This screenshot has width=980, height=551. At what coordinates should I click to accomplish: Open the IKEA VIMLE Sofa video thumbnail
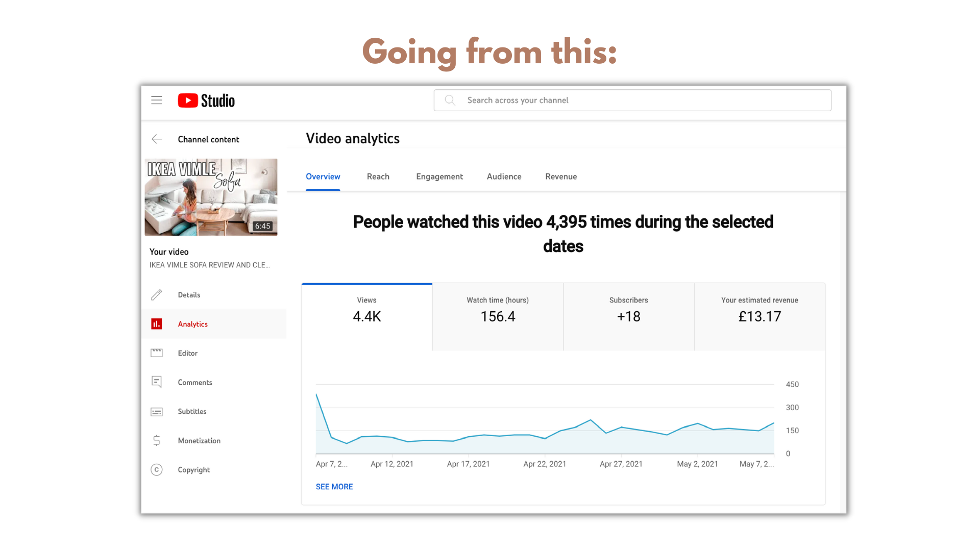pyautogui.click(x=211, y=197)
